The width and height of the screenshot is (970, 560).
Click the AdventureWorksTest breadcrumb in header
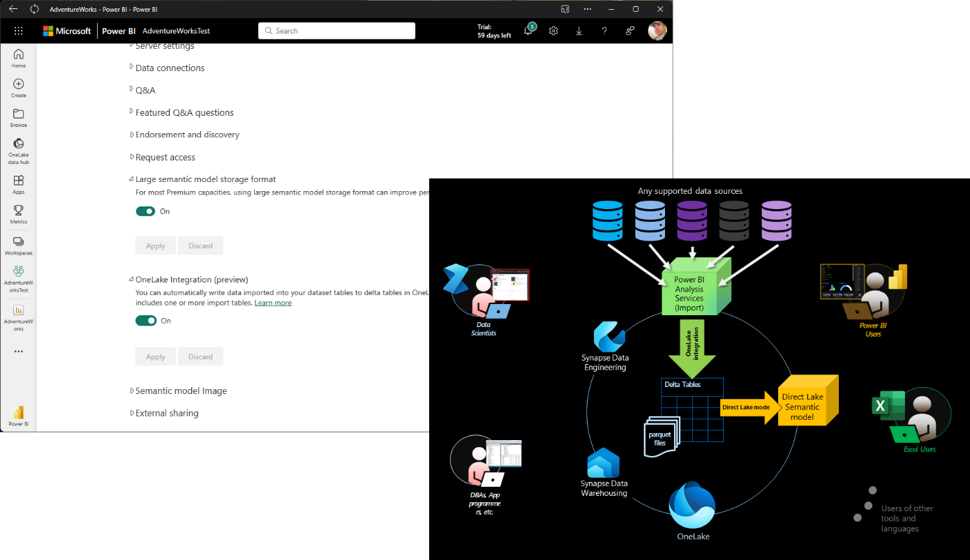coord(177,31)
